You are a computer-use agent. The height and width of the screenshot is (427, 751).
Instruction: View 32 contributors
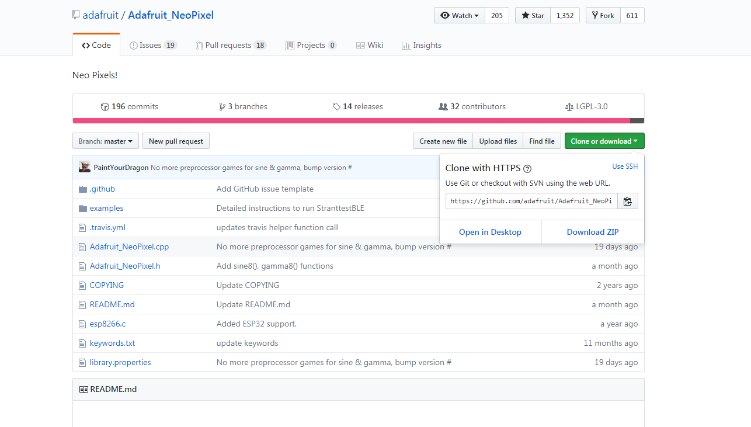pos(472,106)
